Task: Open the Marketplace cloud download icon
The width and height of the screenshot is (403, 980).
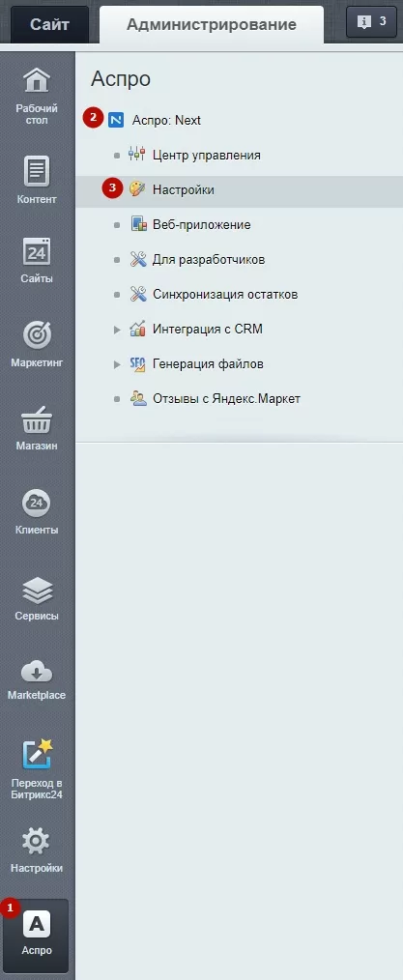Action: 36,673
